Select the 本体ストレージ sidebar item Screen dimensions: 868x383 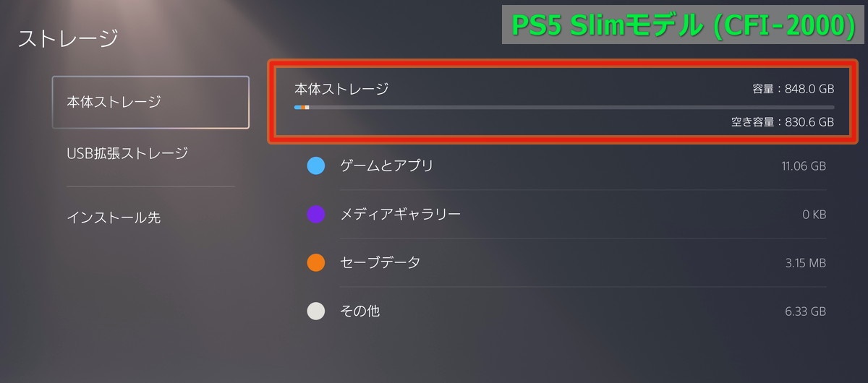pos(150,102)
